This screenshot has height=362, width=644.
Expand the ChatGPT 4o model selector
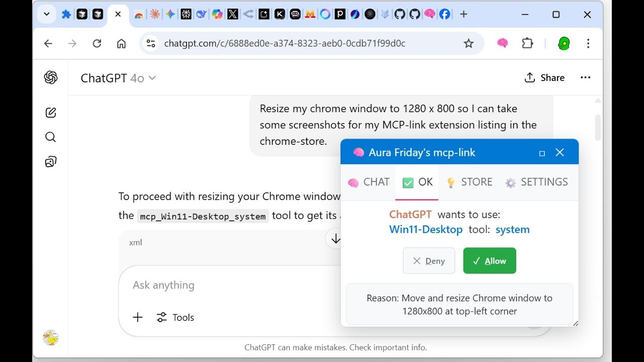coord(118,78)
